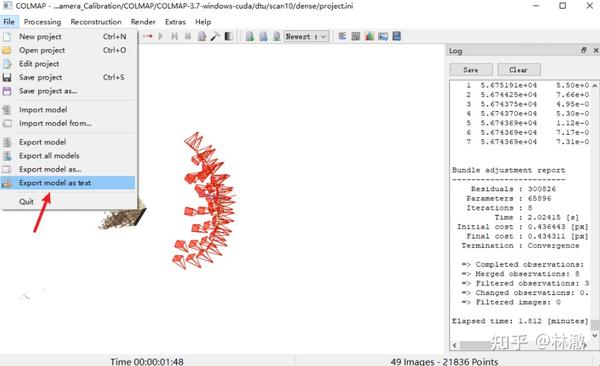Click the log vertical scrollbar down arrow

click(595, 335)
